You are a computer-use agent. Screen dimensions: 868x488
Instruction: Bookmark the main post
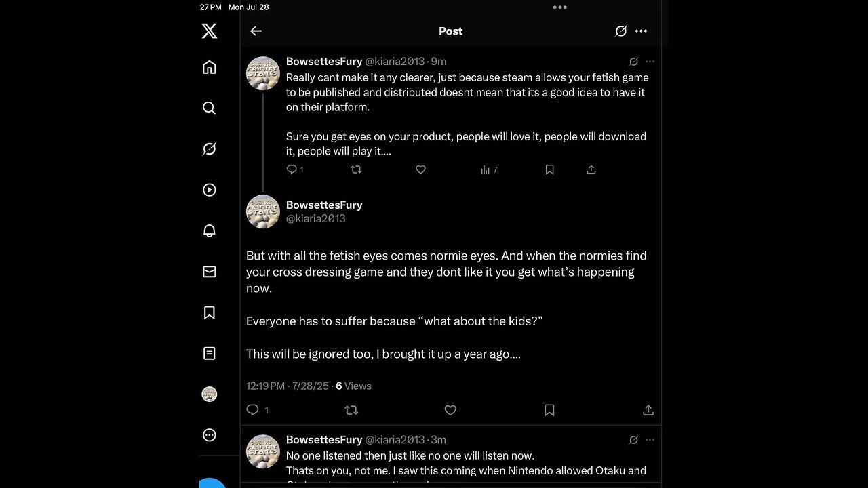click(549, 410)
